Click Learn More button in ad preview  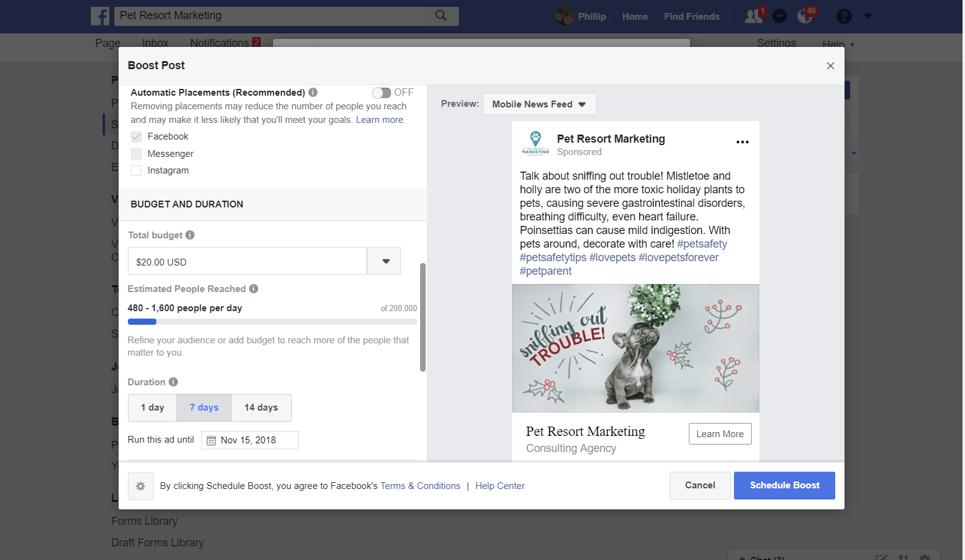720,434
